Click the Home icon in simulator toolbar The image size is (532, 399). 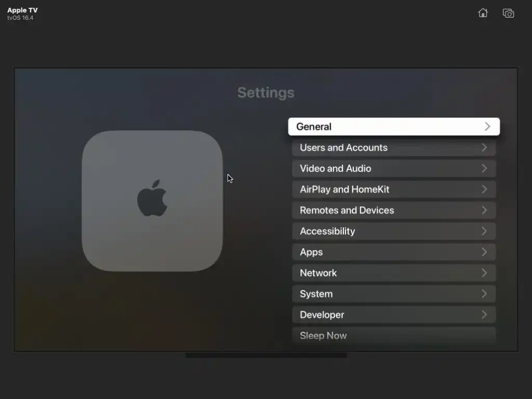pyautogui.click(x=483, y=13)
